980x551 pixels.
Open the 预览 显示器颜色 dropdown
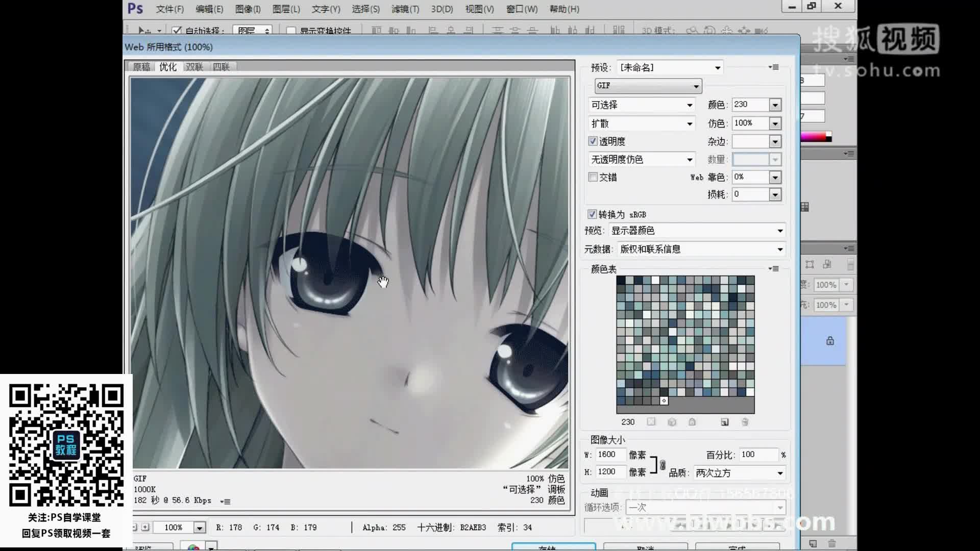tap(697, 231)
